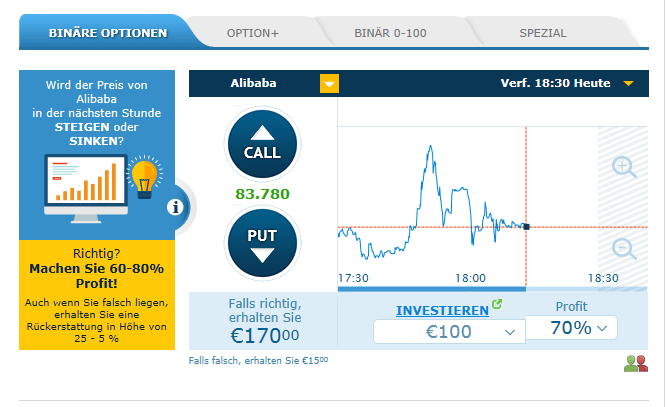Open the 70% profit dropdown
Image resolution: width=666 pixels, height=407 pixels.
(x=570, y=327)
